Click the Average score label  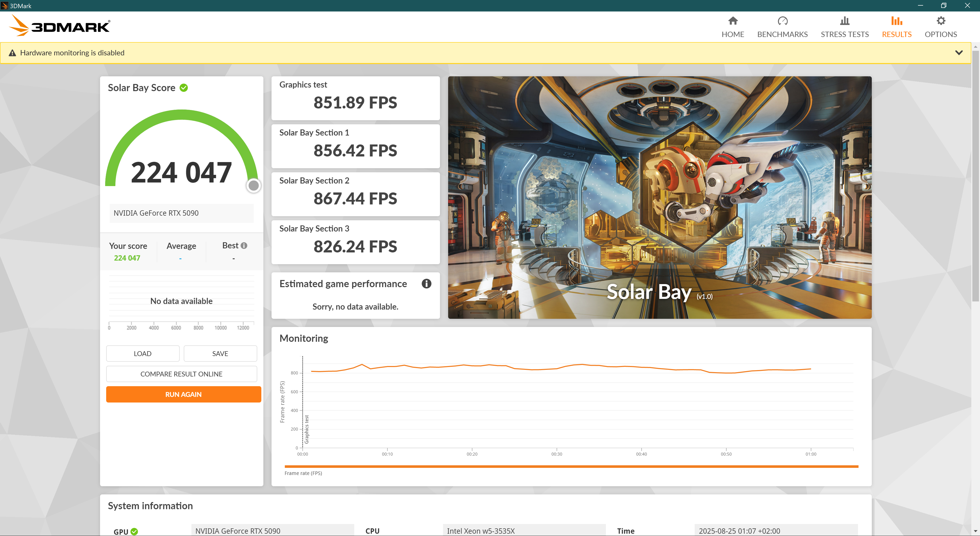[x=181, y=246]
